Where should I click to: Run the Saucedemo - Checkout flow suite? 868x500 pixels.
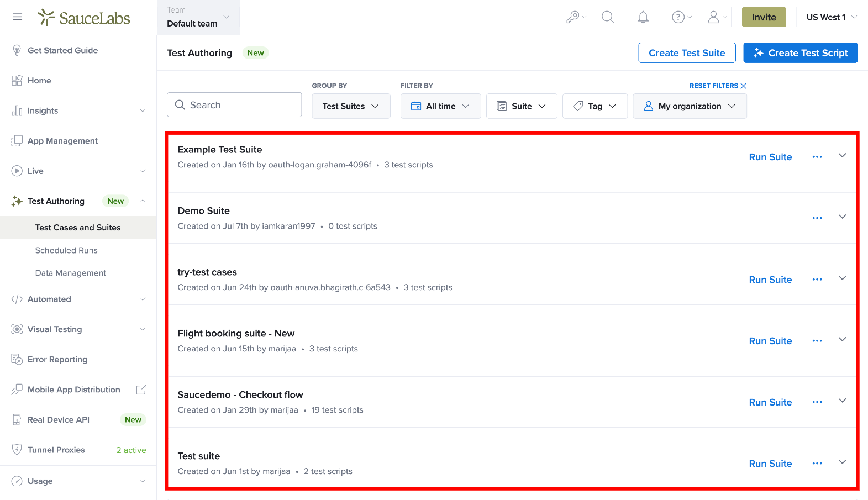click(x=770, y=402)
